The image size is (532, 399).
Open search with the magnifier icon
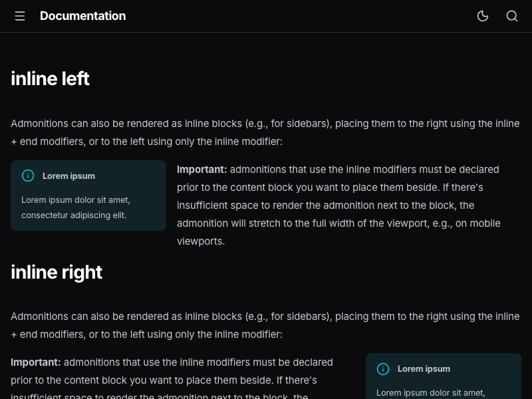pyautogui.click(x=512, y=16)
